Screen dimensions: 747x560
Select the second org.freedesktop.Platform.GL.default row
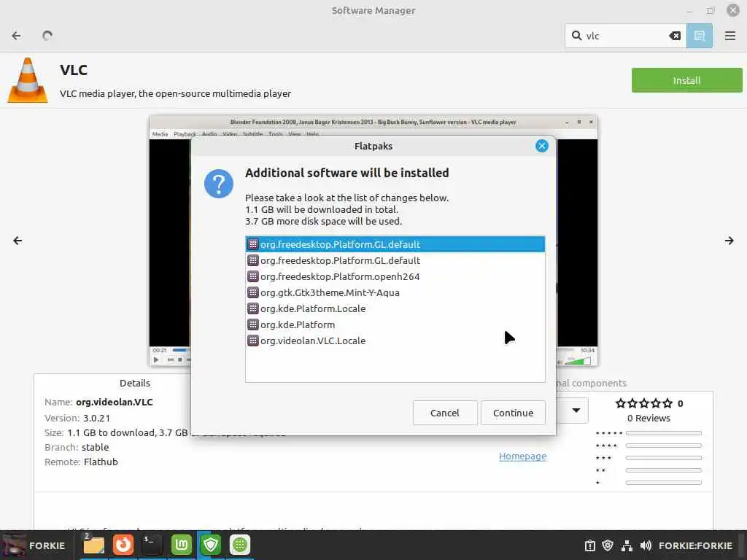395,260
